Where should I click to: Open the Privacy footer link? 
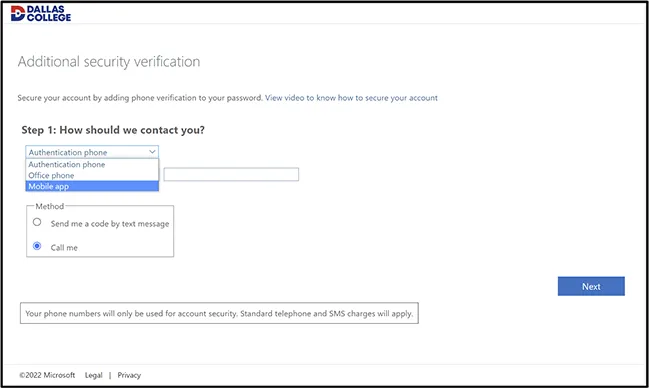(129, 375)
